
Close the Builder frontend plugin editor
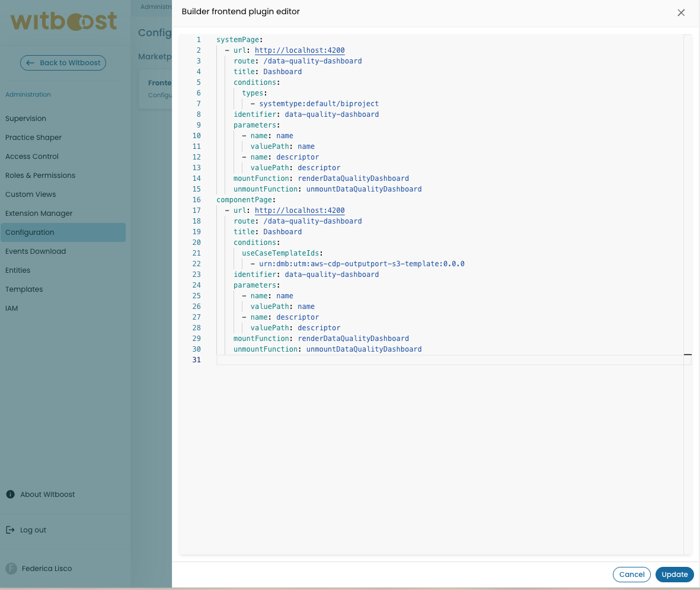coord(681,12)
